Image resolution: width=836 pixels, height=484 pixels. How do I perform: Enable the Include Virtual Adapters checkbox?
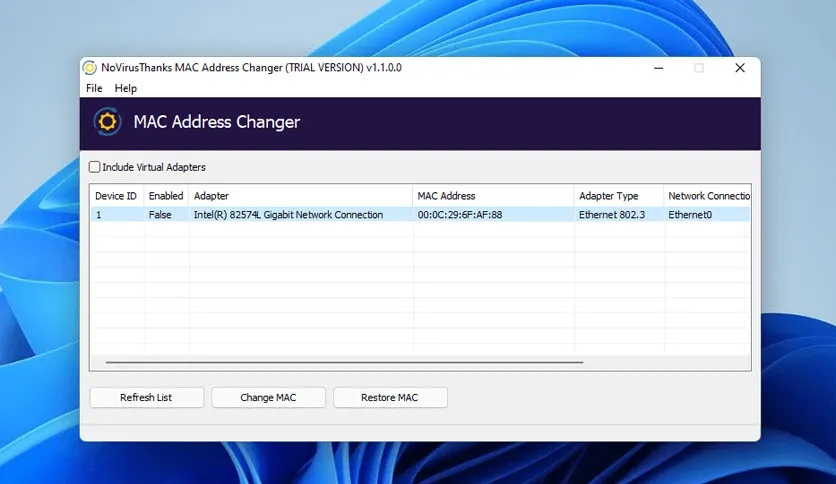(x=94, y=167)
